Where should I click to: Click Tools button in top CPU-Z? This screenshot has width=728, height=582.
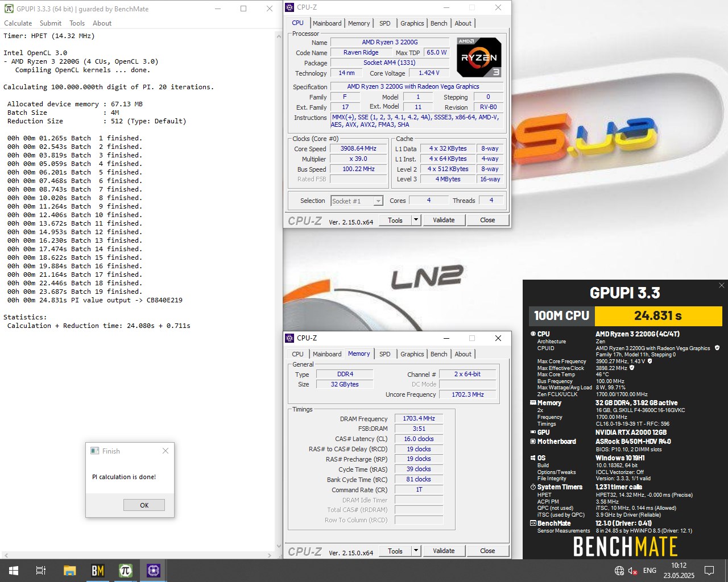tap(395, 220)
